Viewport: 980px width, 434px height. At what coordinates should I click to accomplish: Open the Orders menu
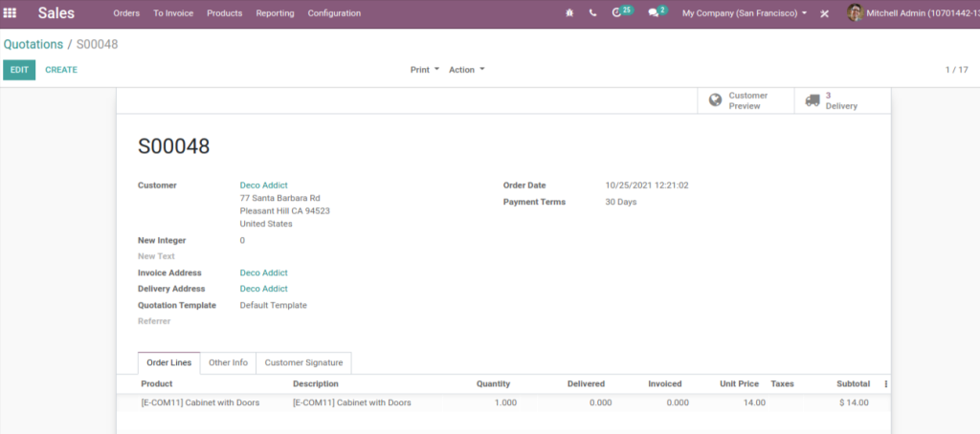[x=126, y=13]
